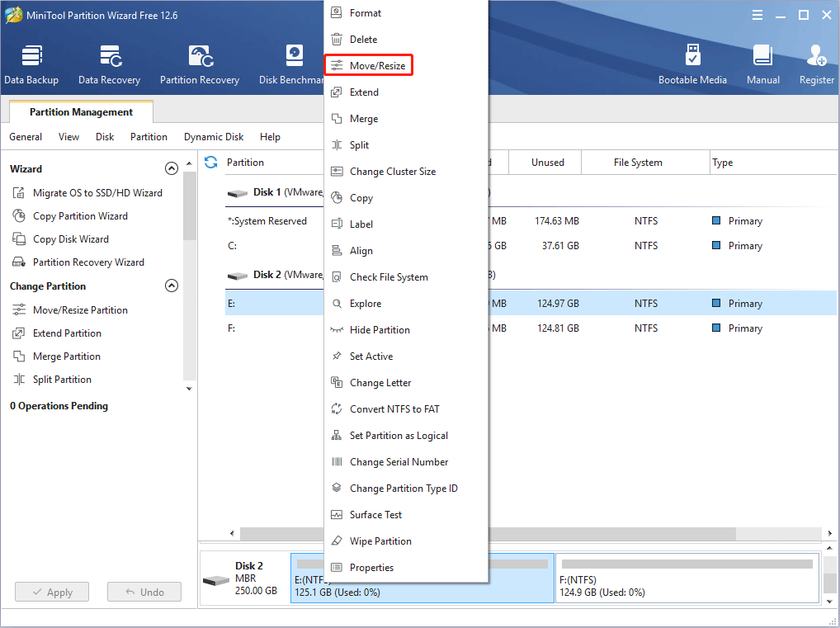The width and height of the screenshot is (840, 628).
Task: Collapse the Wizard section
Action: pos(172,169)
